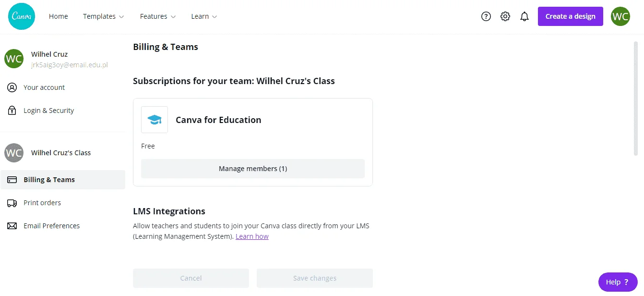Expand the Features dropdown menu

[158, 16]
